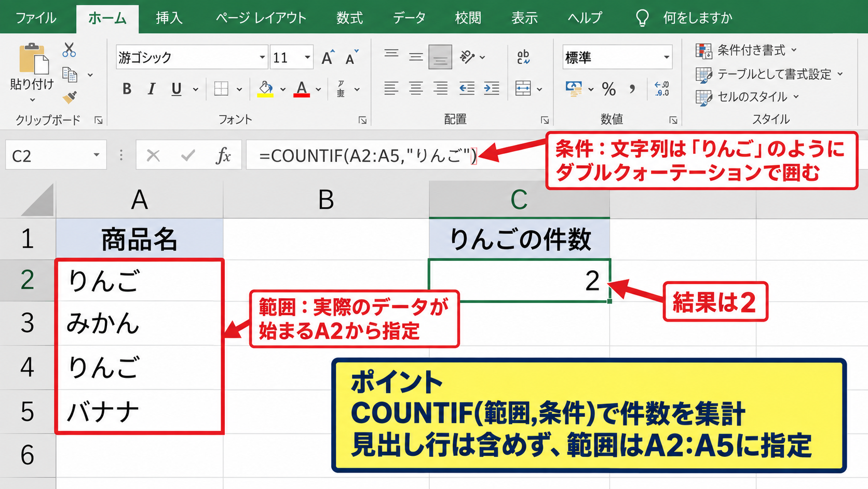The height and width of the screenshot is (489, 868).
Task: Open the ファイル tab
Action: tap(36, 18)
